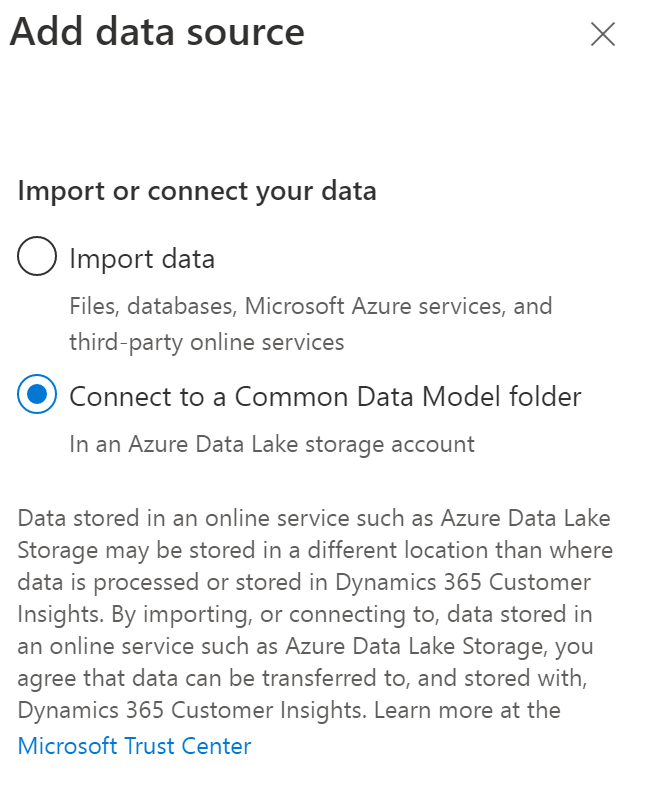Click the "third-party online services" description line
Image resolution: width=649 pixels, height=791 pixels.
pos(206,342)
